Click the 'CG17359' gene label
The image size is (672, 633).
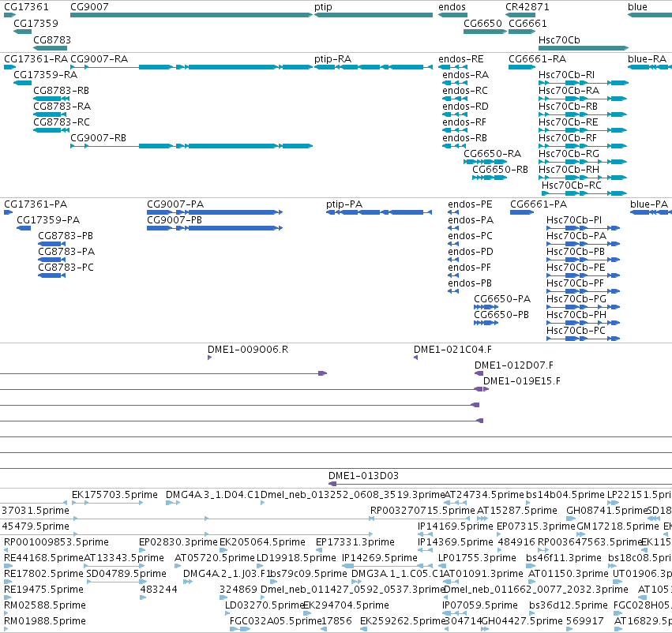[x=36, y=23]
